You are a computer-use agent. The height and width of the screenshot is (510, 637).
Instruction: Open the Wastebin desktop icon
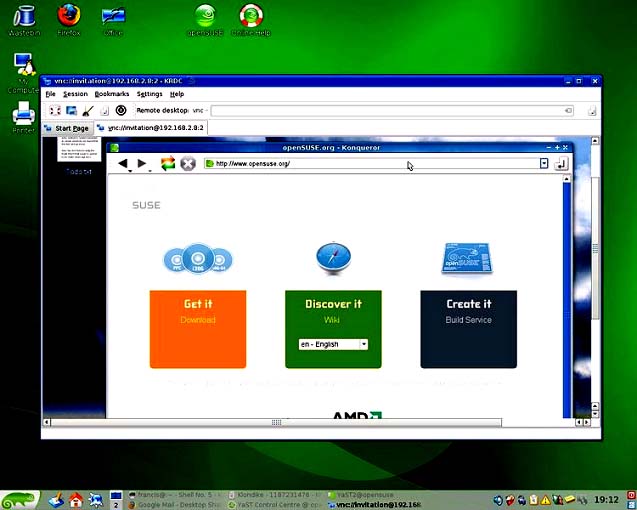(22, 17)
